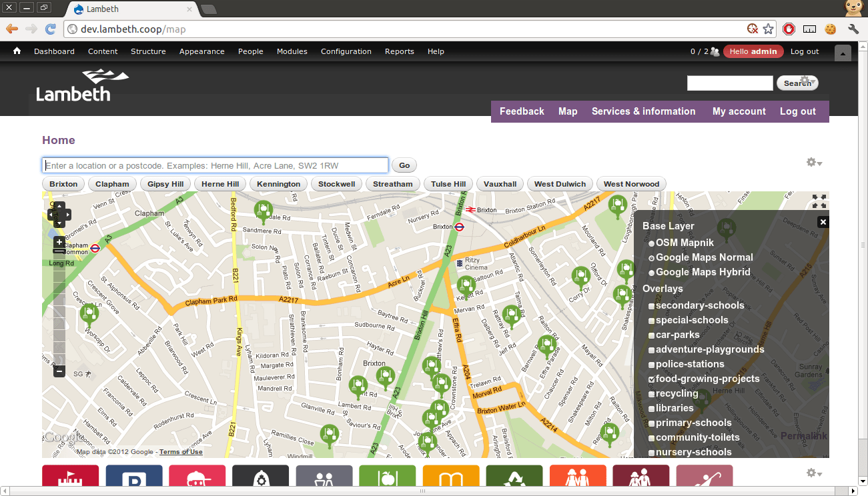
Task: Select the orange book libraries icon
Action: coord(450,477)
